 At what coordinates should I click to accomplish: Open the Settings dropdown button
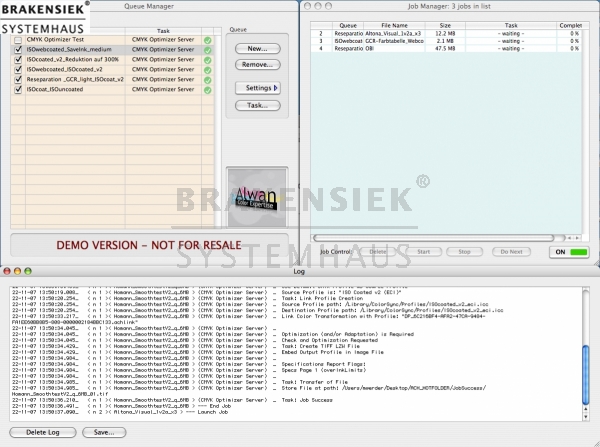tap(258, 88)
